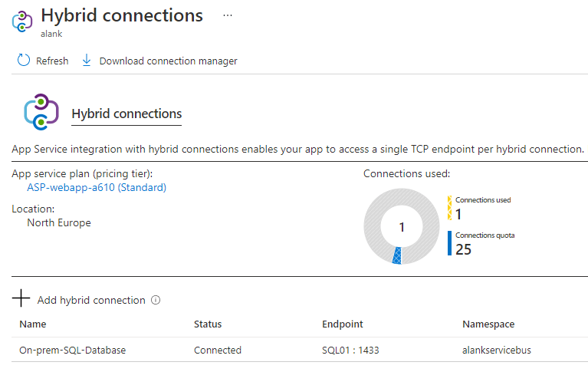The image size is (588, 372).
Task: Select Download connection manager
Action: [x=168, y=61]
